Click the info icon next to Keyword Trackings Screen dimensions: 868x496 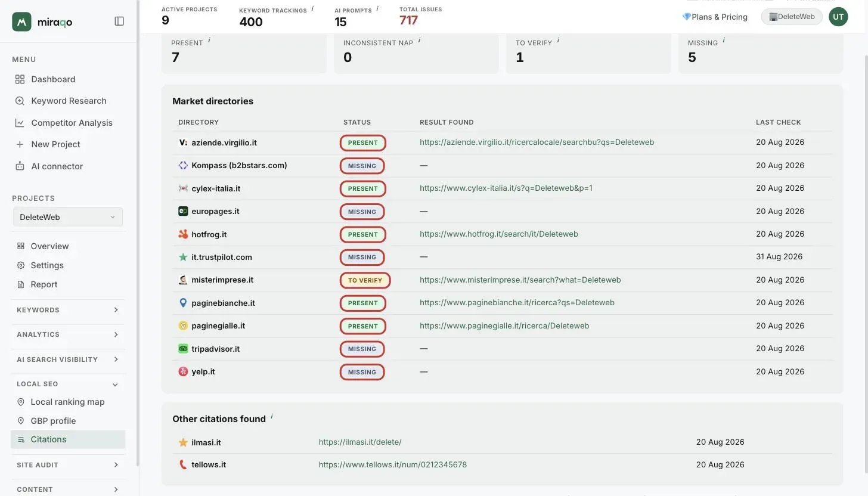point(312,8)
